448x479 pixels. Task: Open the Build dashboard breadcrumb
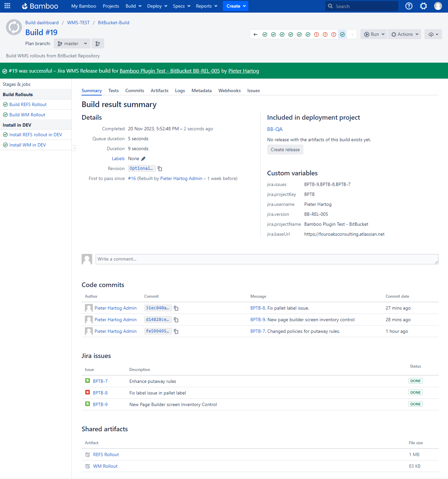click(42, 23)
